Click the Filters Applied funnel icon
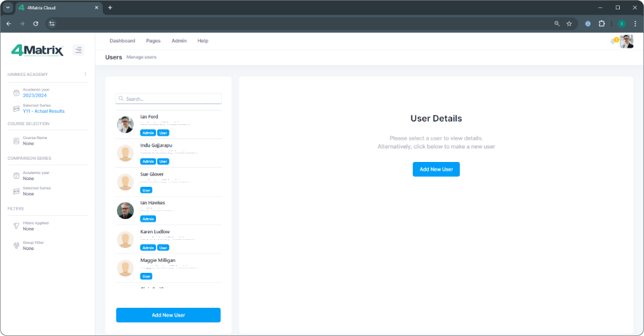The height and width of the screenshot is (336, 644). [17, 226]
